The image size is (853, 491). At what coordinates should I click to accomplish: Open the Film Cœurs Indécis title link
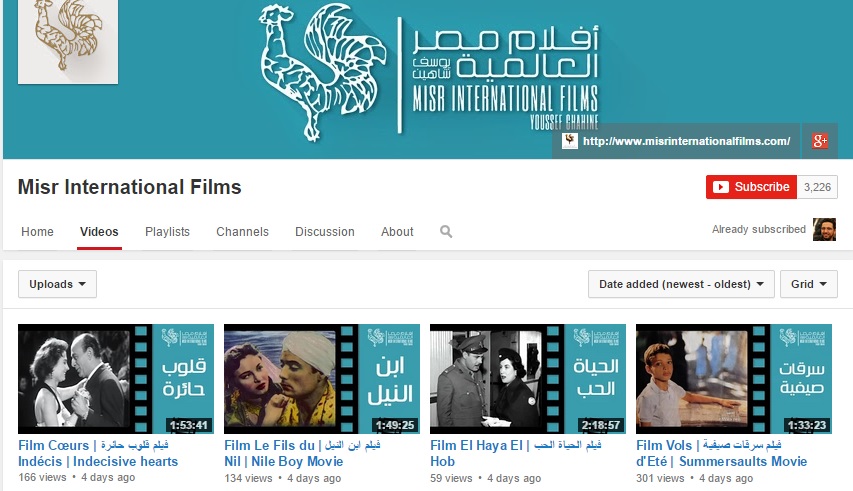click(98, 453)
